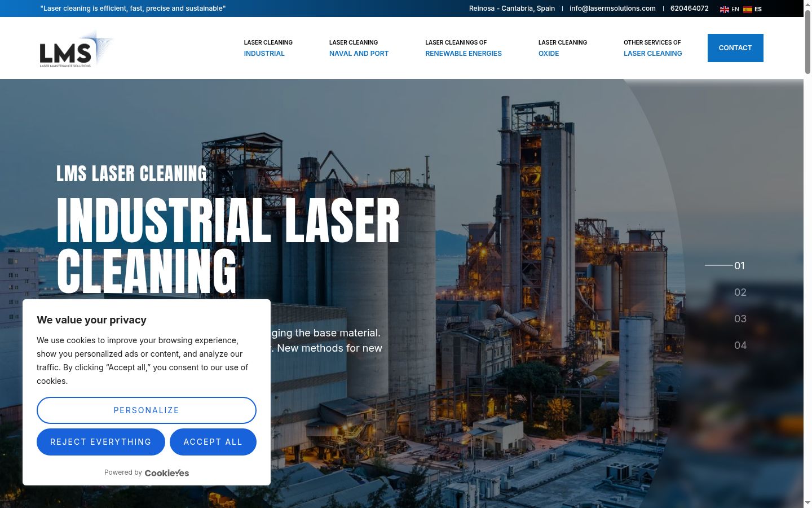The width and height of the screenshot is (812, 508).
Task: Email info@lasermsolutions.com link
Action: pyautogui.click(x=612, y=8)
